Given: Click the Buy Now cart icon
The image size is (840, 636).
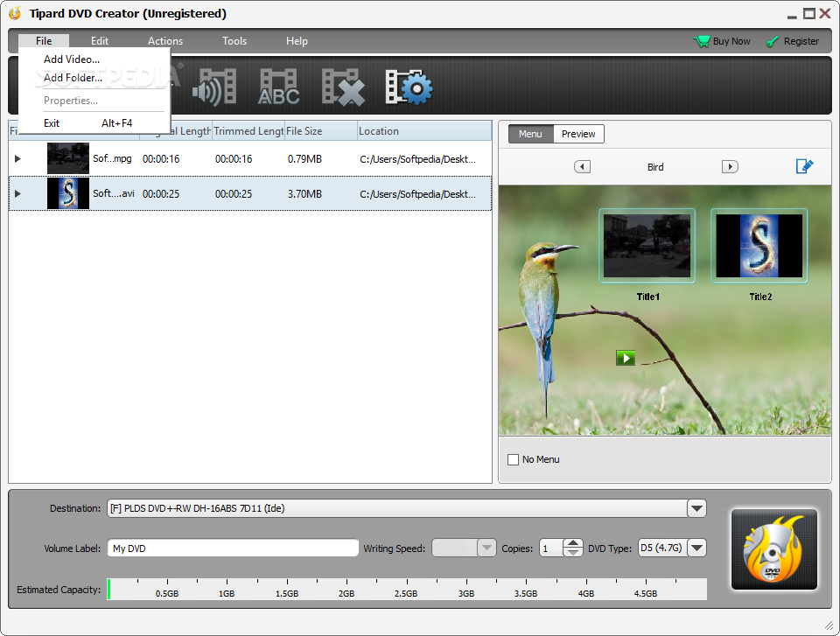Looking at the screenshot, I should click(701, 41).
